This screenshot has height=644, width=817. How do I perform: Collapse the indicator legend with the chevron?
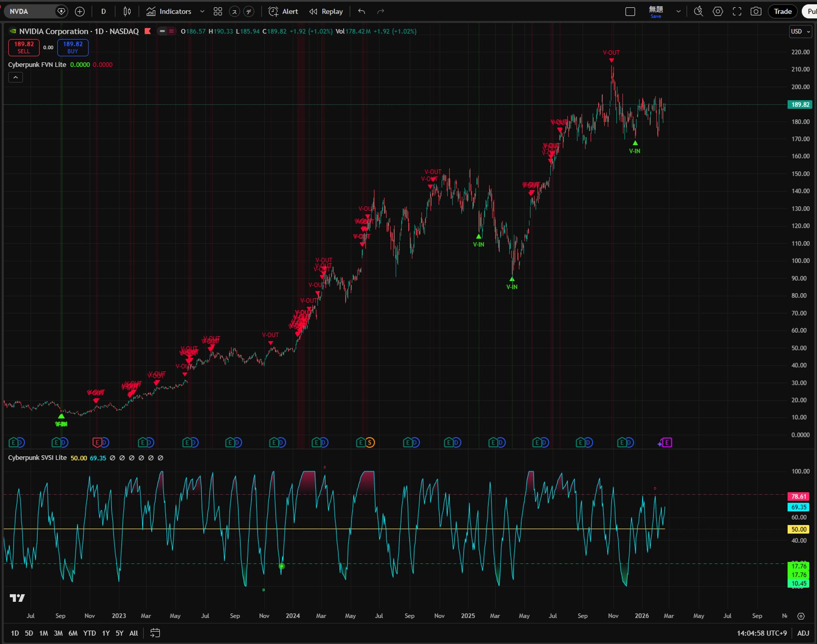[x=15, y=77]
